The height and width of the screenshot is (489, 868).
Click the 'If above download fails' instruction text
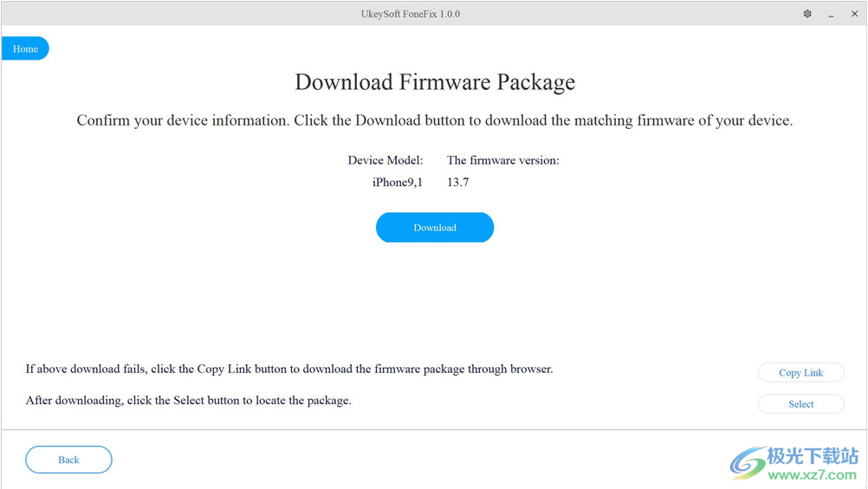[289, 369]
